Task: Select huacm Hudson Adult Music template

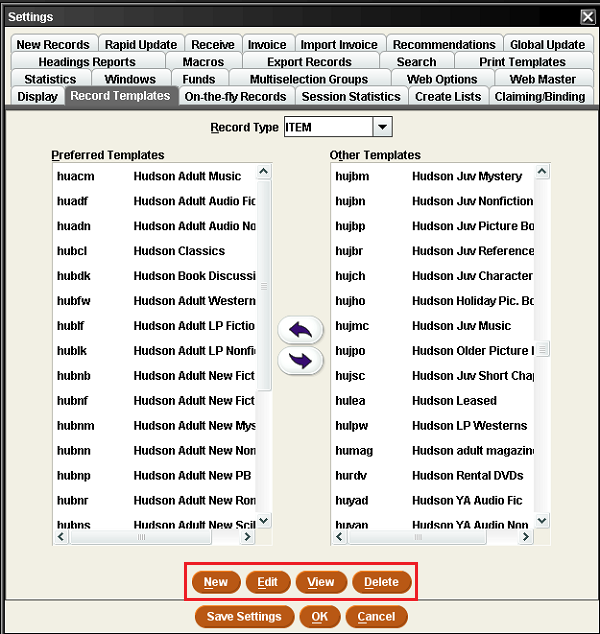Action: 154,176
